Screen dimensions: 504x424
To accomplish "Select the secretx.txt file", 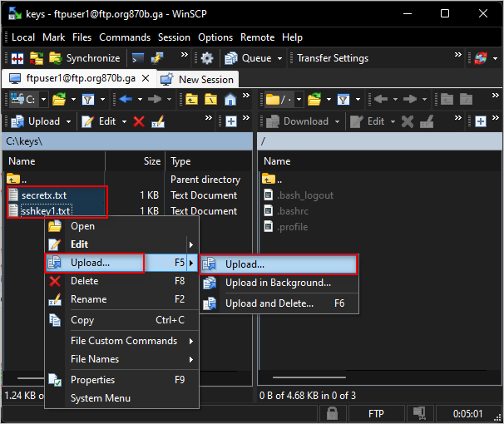I will pos(44,195).
